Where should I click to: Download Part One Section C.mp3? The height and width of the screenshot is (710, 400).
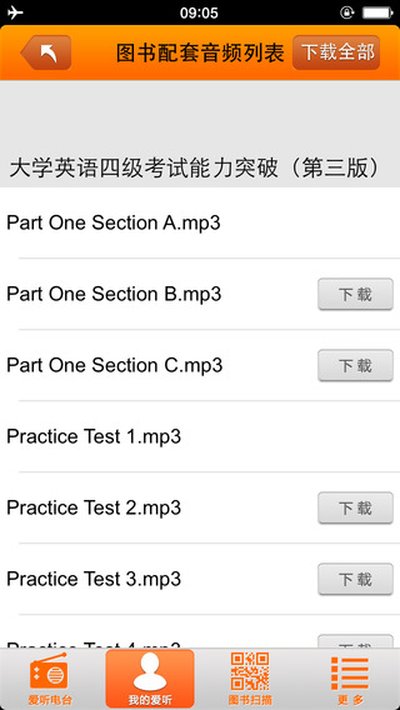coord(355,365)
